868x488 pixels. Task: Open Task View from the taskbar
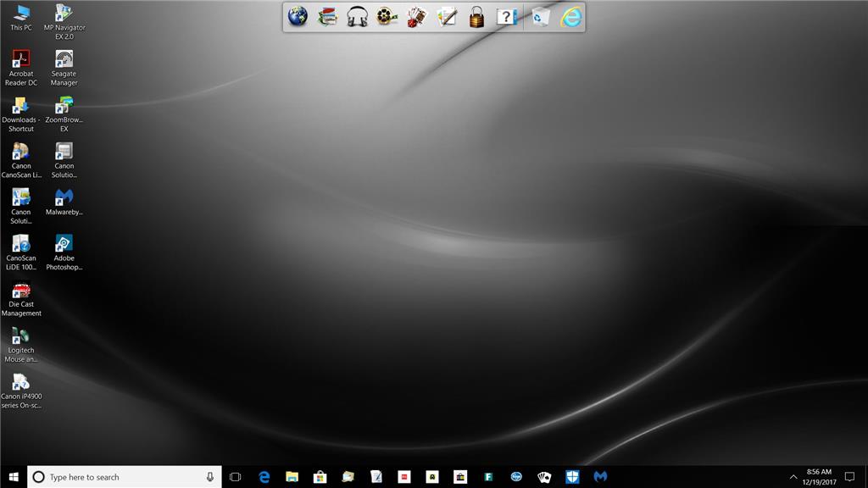(x=236, y=476)
